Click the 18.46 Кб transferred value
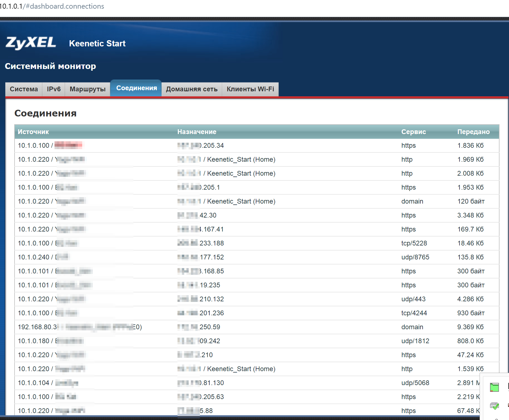Image resolution: width=509 pixels, height=420 pixels. (x=470, y=243)
